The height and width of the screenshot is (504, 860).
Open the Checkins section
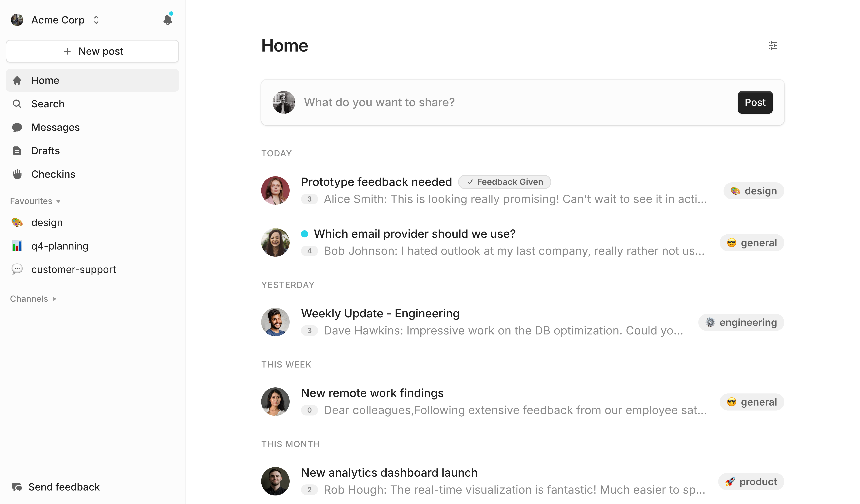53,174
